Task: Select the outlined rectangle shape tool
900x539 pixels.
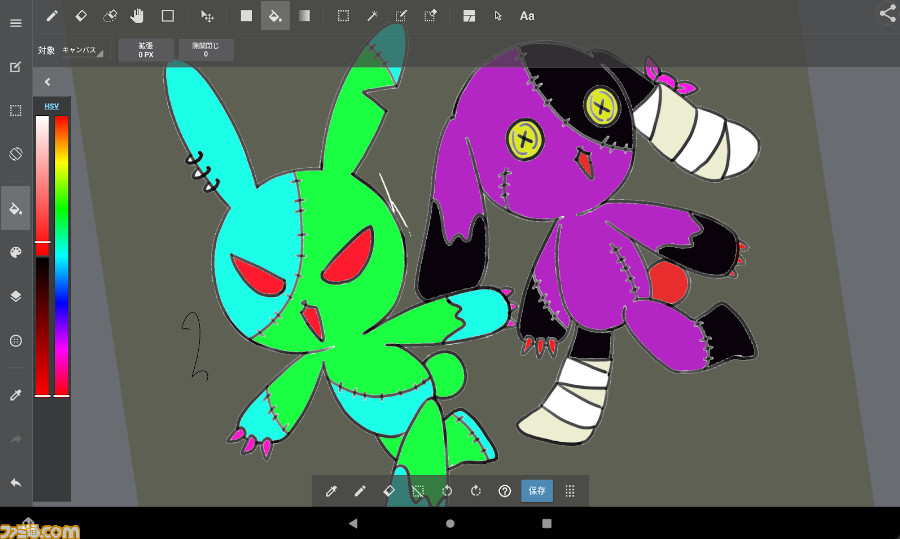Action: [x=168, y=16]
